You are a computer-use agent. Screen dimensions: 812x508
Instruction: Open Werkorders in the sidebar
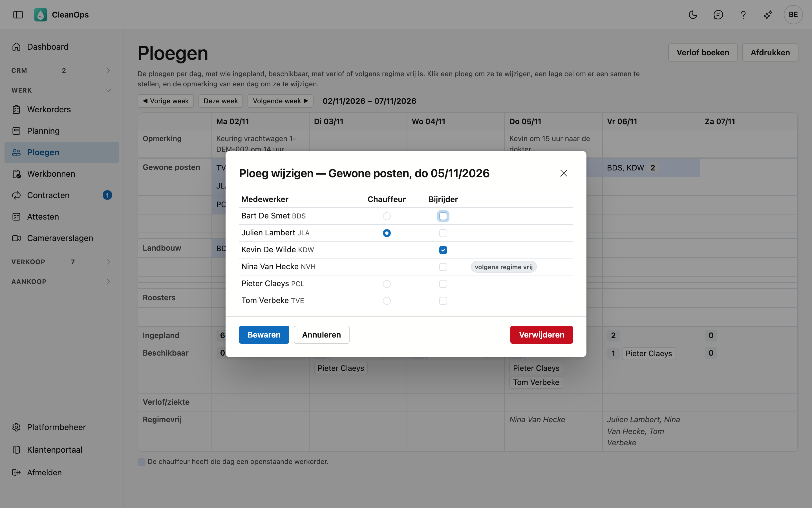(62, 110)
